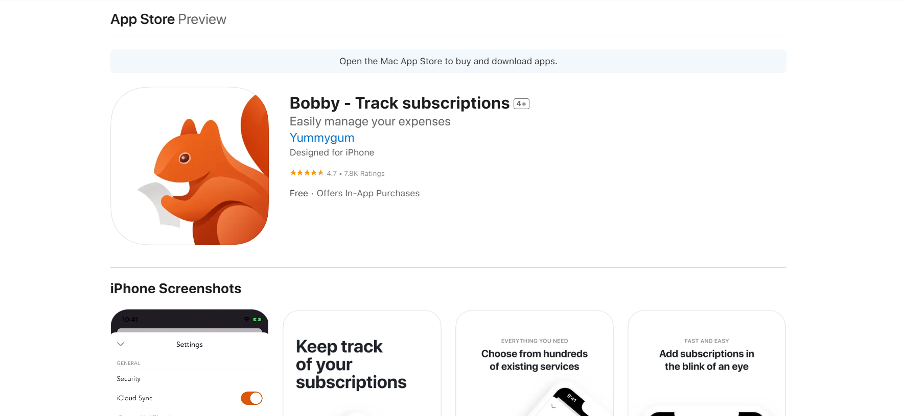Screen dimensions: 904x416
Task: Click the Designed for iPhone label
Action: pos(332,153)
